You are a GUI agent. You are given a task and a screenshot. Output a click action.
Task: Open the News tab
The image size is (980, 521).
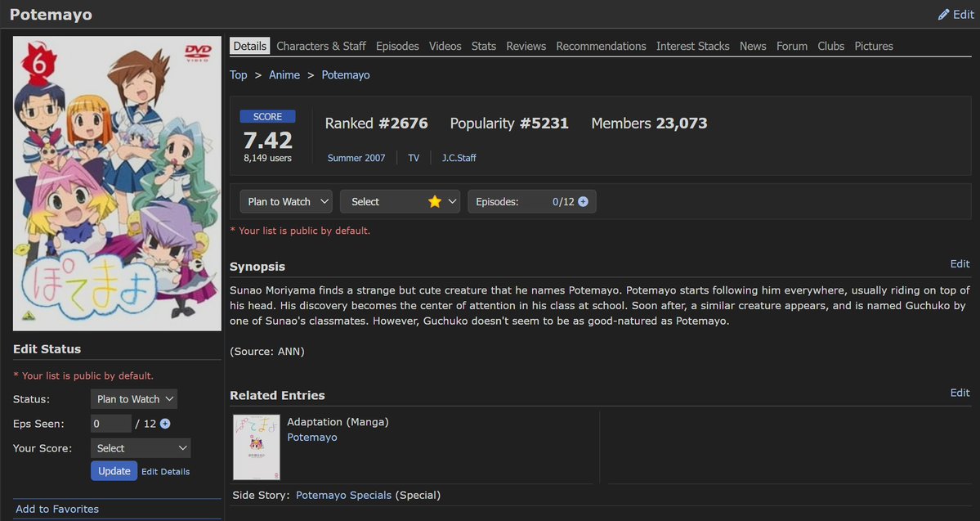point(753,46)
